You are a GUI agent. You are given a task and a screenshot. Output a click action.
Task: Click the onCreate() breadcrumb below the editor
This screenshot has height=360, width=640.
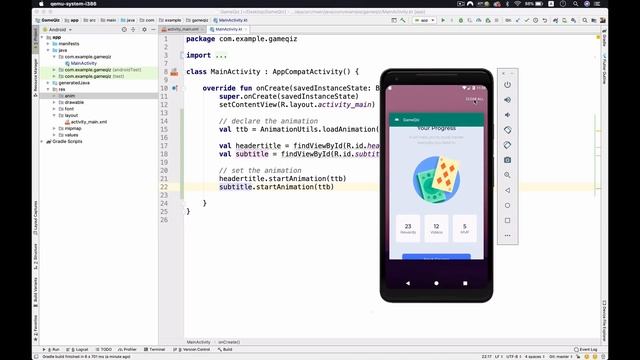coord(229,342)
